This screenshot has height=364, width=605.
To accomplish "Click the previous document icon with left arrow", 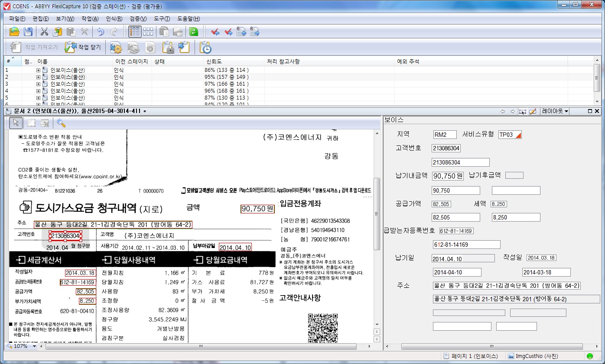I will click(241, 31).
